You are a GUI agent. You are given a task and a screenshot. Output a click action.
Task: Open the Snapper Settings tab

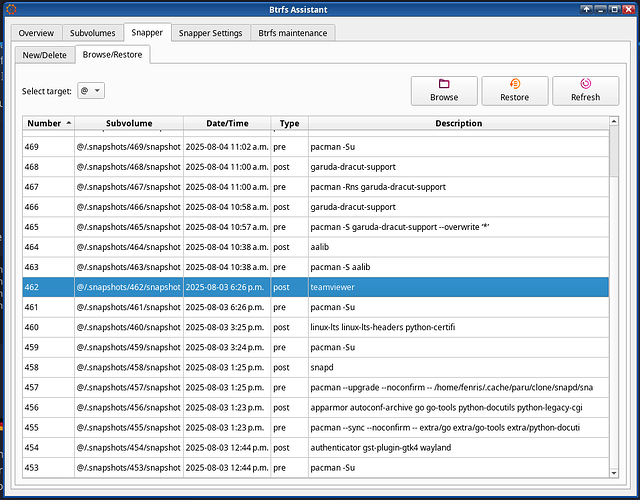click(210, 33)
